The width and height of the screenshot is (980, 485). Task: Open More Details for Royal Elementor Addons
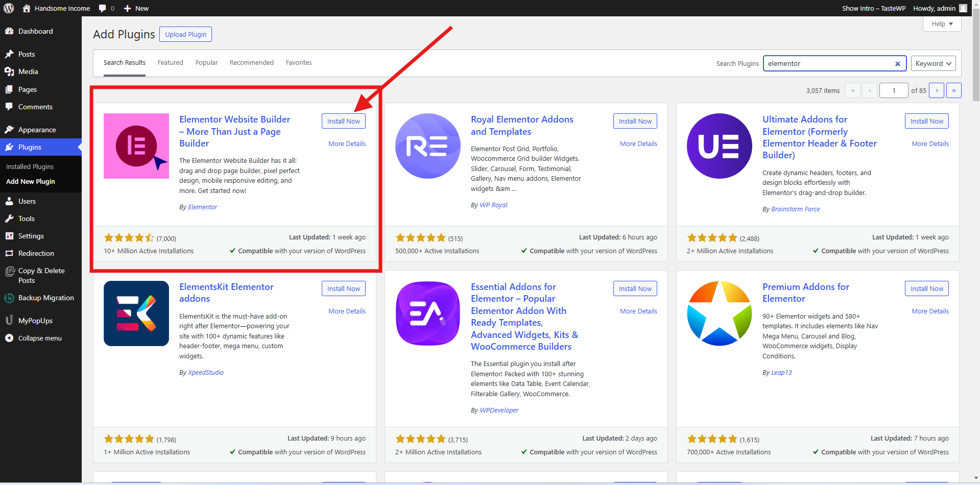[639, 144]
